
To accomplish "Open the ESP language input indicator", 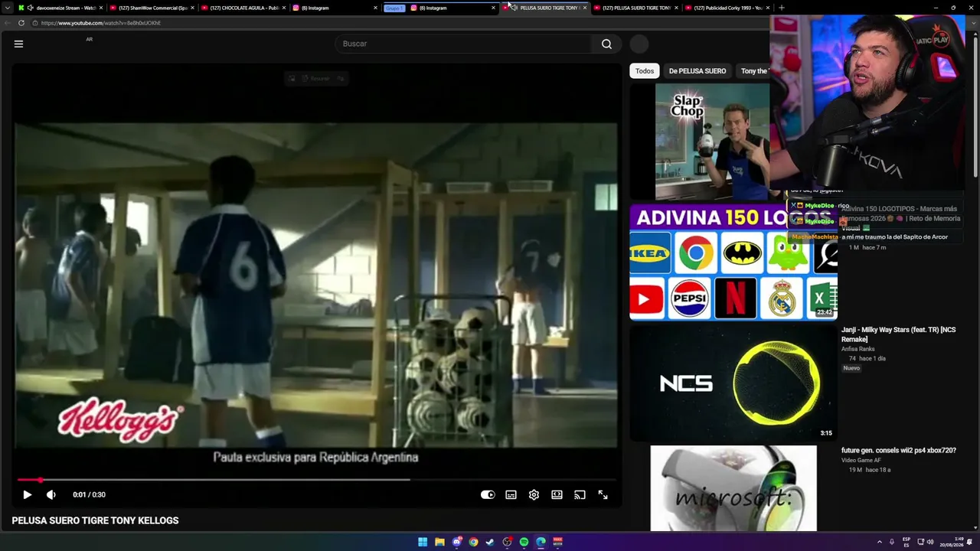I will pyautogui.click(x=906, y=542).
